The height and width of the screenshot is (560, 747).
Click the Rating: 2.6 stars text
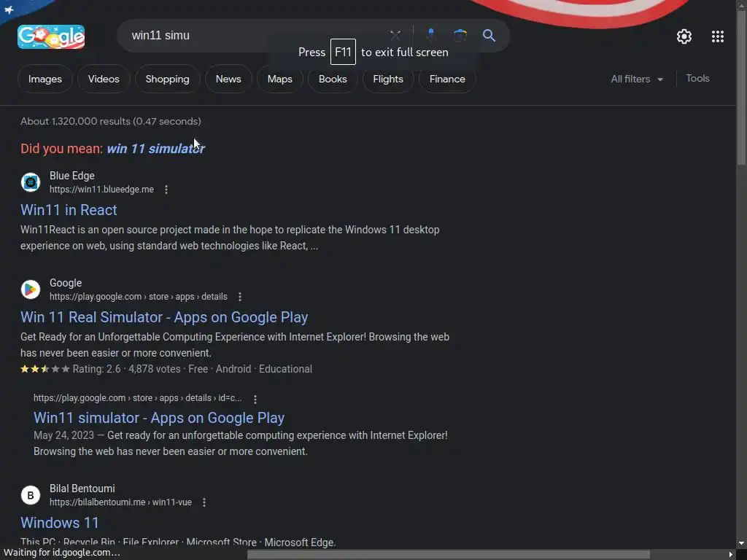[97, 369]
